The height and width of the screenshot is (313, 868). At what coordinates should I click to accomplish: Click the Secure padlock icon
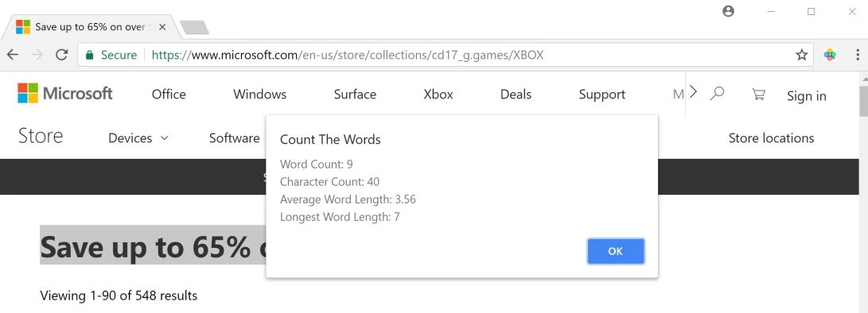[89, 55]
